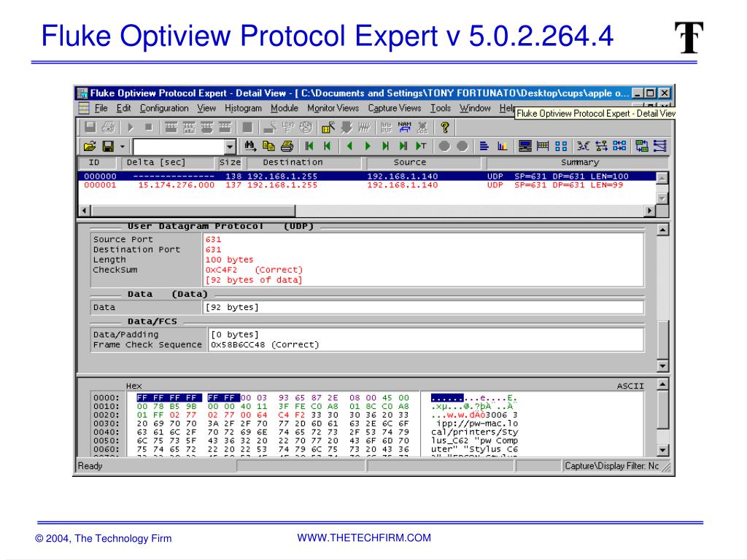
Task: Open the Window menu
Action: click(x=474, y=108)
